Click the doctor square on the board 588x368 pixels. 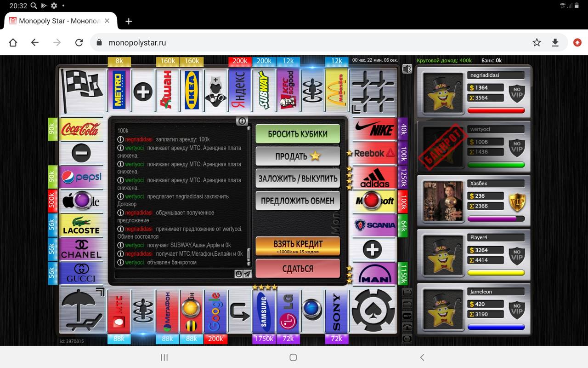click(215, 90)
